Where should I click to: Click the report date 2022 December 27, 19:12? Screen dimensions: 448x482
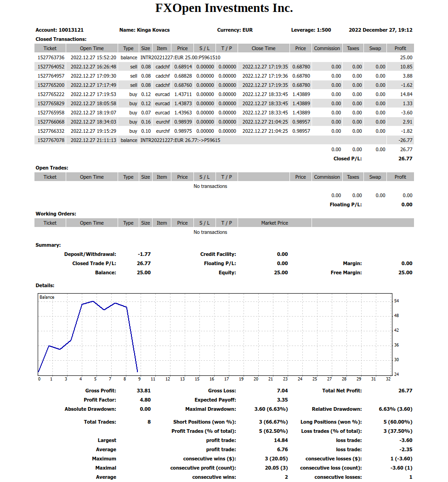pyautogui.click(x=380, y=30)
